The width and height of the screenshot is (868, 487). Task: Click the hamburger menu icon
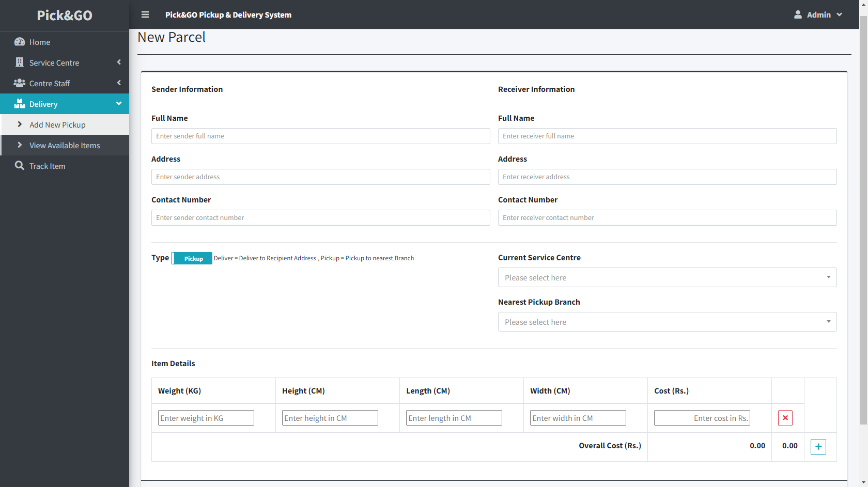[145, 14]
